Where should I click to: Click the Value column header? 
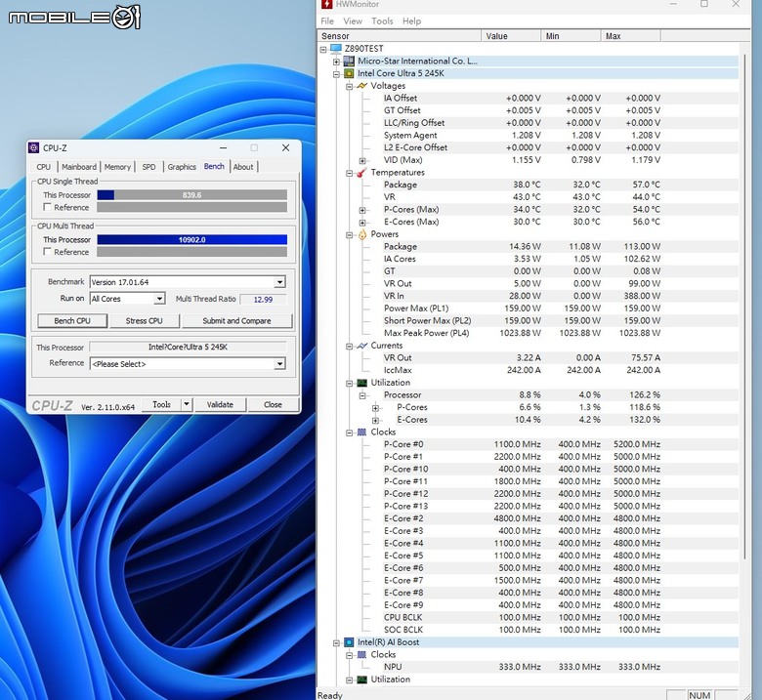[x=511, y=36]
